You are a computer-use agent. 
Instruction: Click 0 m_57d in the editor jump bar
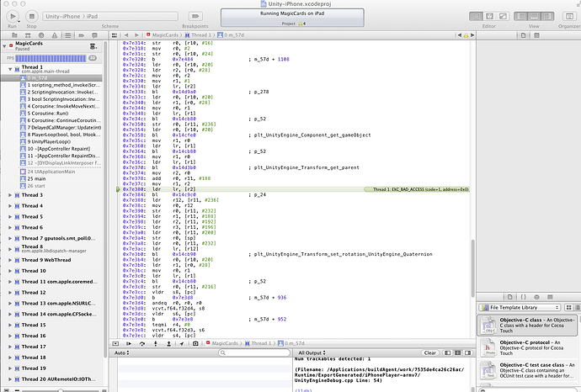[231, 35]
